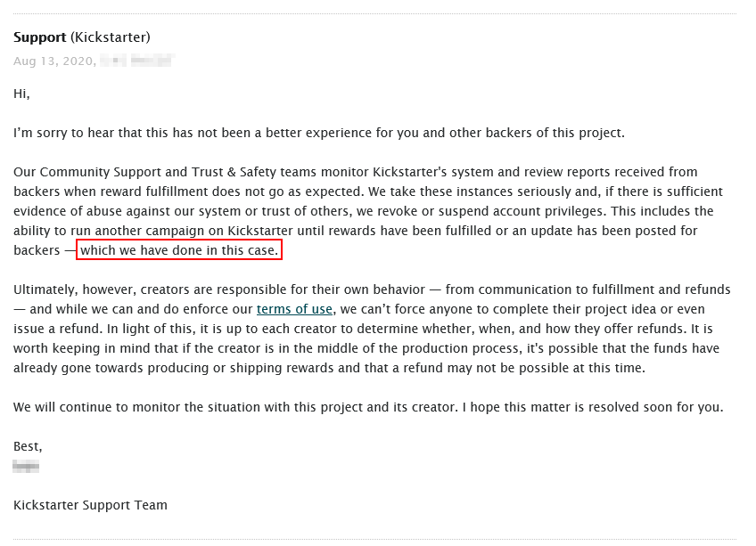Click the bold Support sender name
The width and height of the screenshot is (756, 546).
39,37
